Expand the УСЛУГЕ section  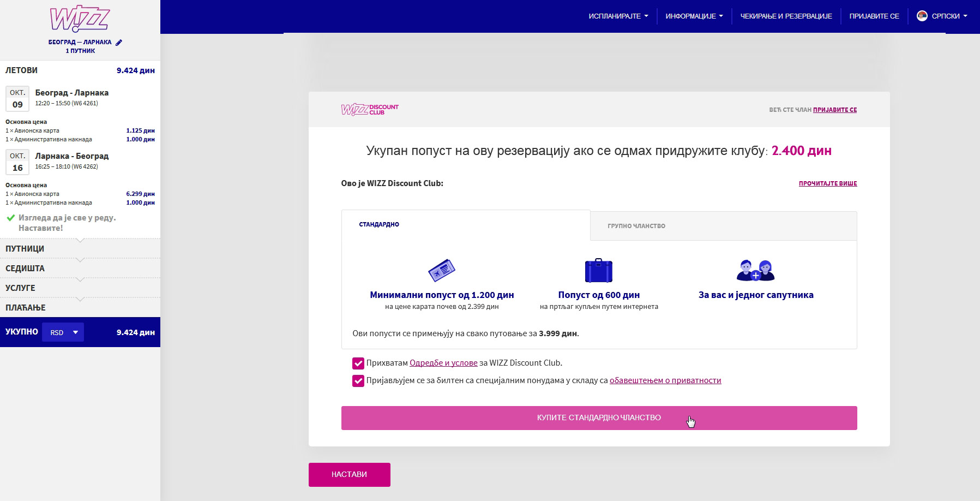(x=80, y=288)
